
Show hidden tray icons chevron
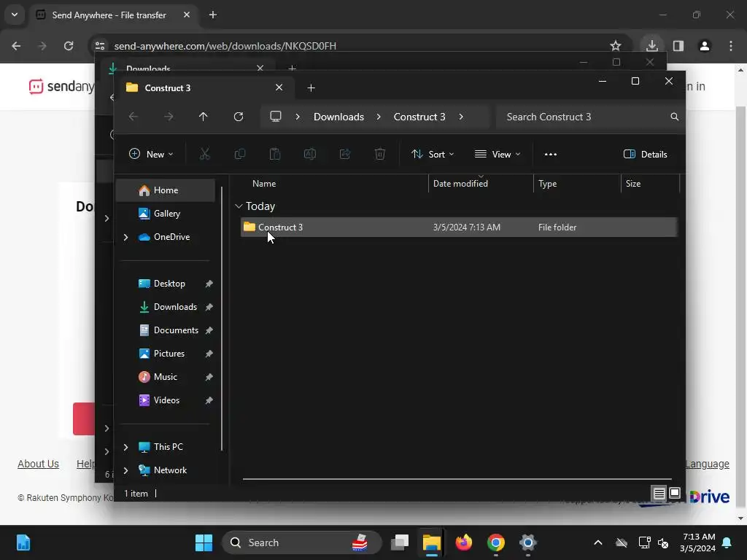598,542
